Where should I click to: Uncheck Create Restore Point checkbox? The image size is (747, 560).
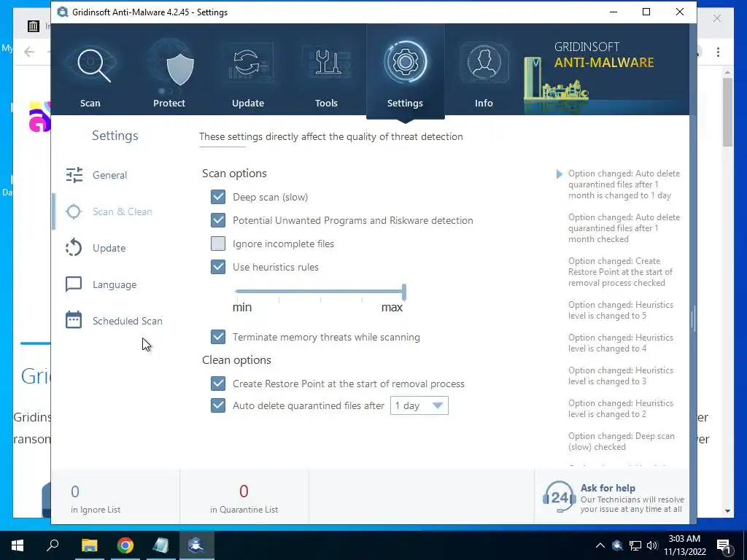click(x=218, y=384)
